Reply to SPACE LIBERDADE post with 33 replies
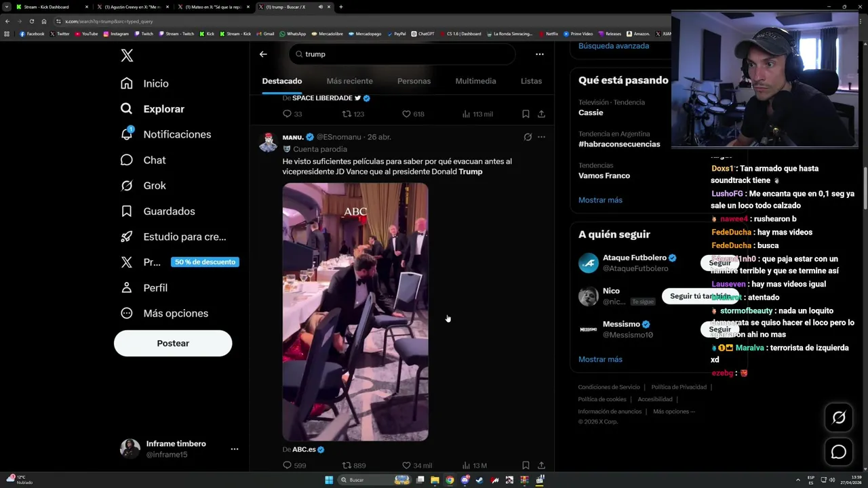 coord(292,114)
